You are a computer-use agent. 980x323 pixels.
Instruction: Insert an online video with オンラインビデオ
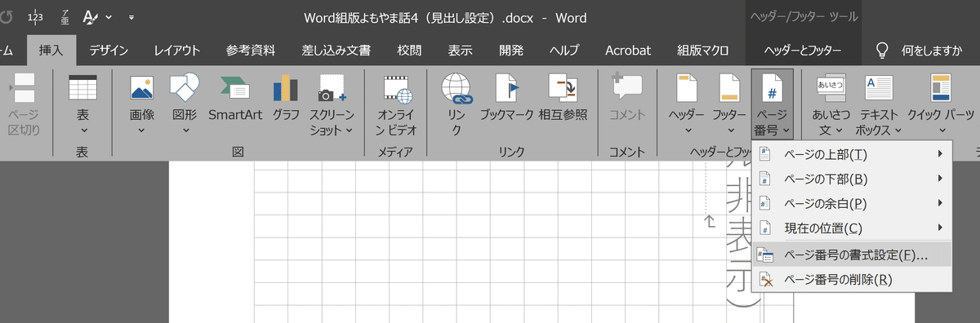tap(398, 104)
